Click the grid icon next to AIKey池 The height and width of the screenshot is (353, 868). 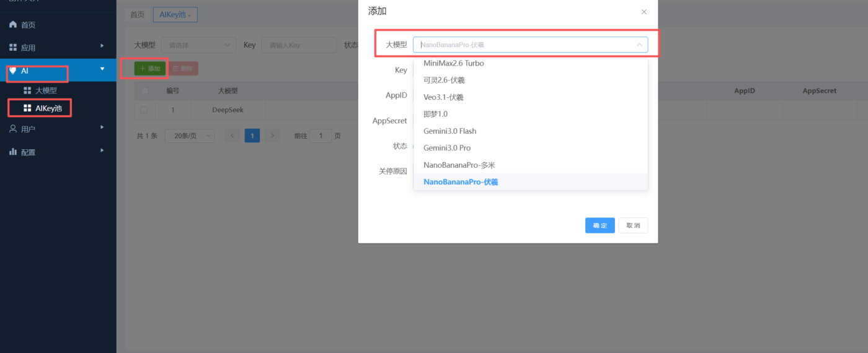pyautogui.click(x=27, y=108)
